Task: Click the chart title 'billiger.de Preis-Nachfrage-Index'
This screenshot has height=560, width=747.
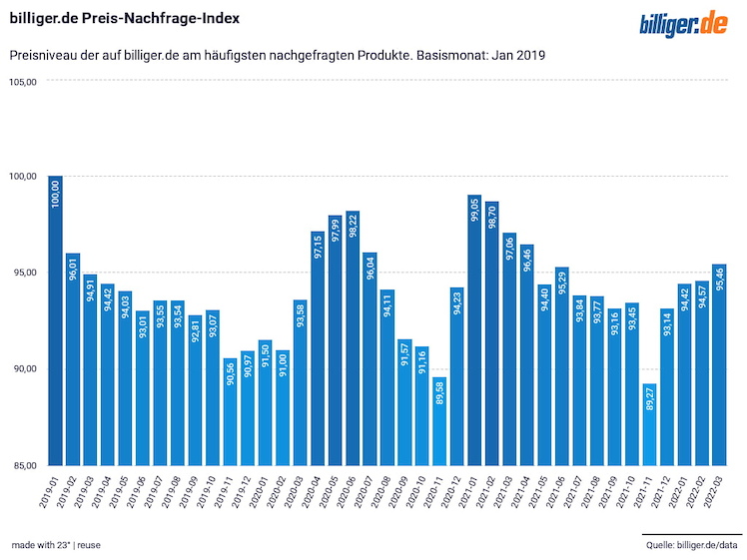Action: (125, 18)
